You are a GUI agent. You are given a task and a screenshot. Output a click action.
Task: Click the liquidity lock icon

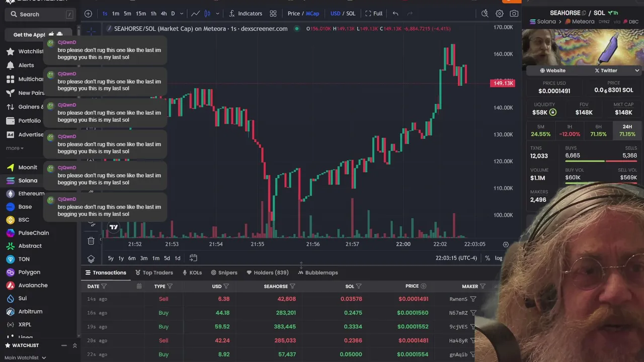click(553, 113)
